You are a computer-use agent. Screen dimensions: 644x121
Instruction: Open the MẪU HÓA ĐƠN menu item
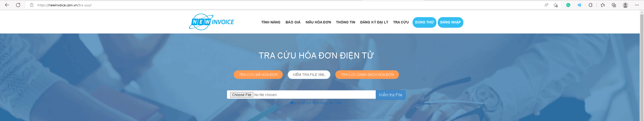click(318, 22)
